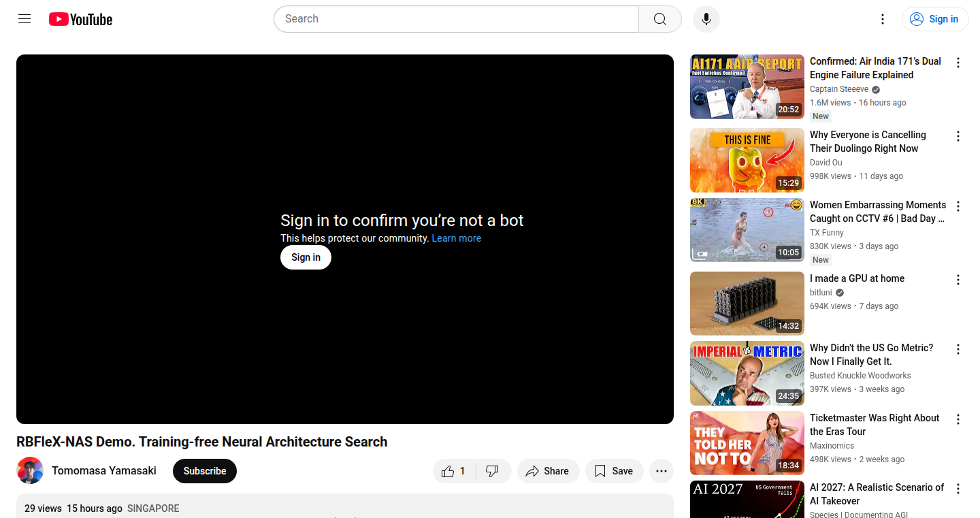Open title 'Confirmed: Air India 171's Dual Engine Failure Explained'
The image size is (980, 518).
point(875,68)
